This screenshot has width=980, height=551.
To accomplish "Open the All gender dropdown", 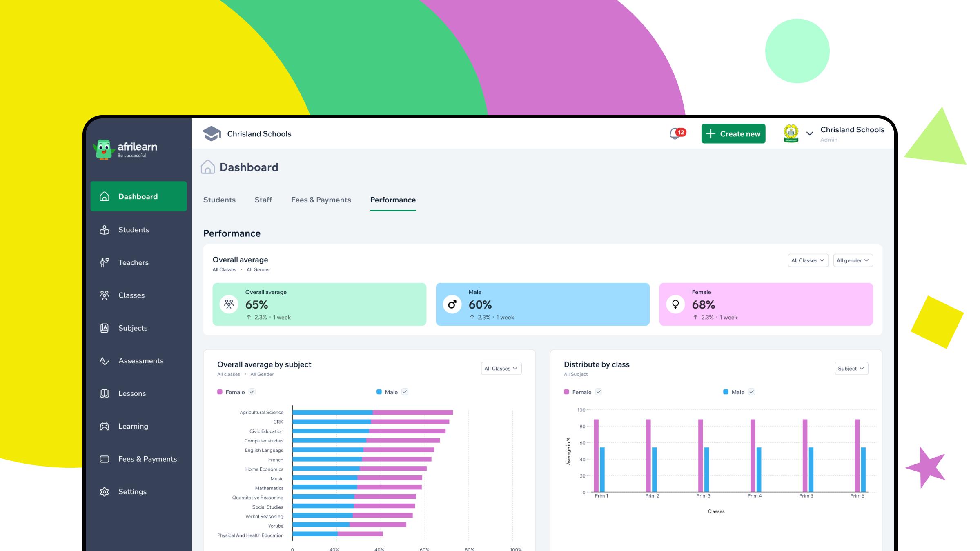I will tap(853, 260).
